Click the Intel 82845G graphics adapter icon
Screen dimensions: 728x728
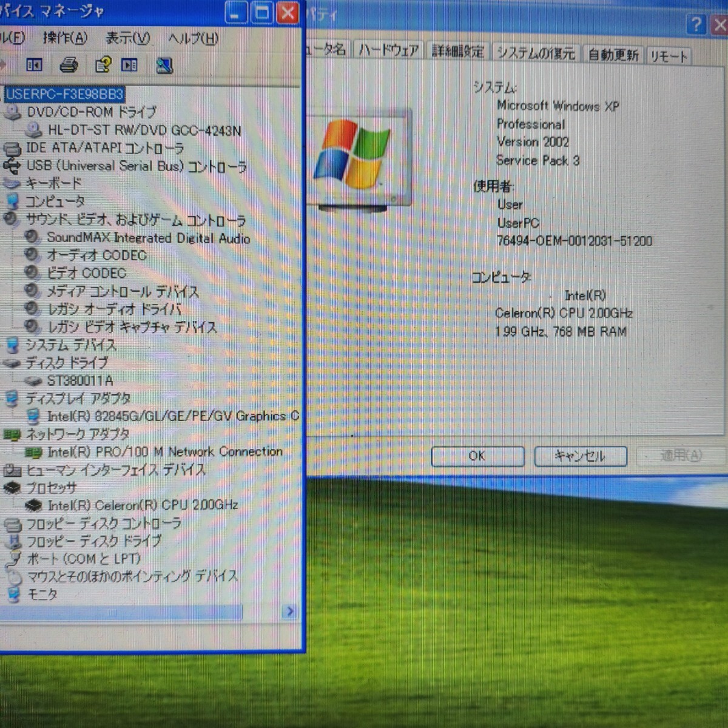[x=34, y=416]
